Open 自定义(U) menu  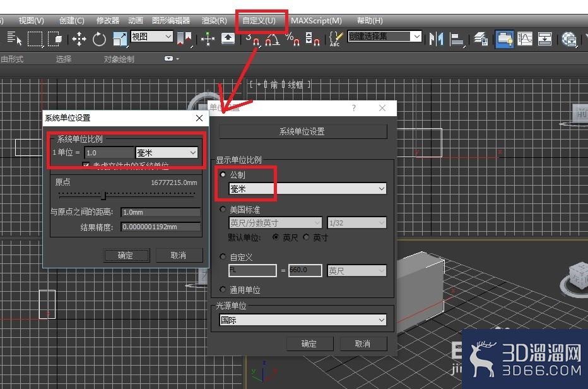[259, 21]
